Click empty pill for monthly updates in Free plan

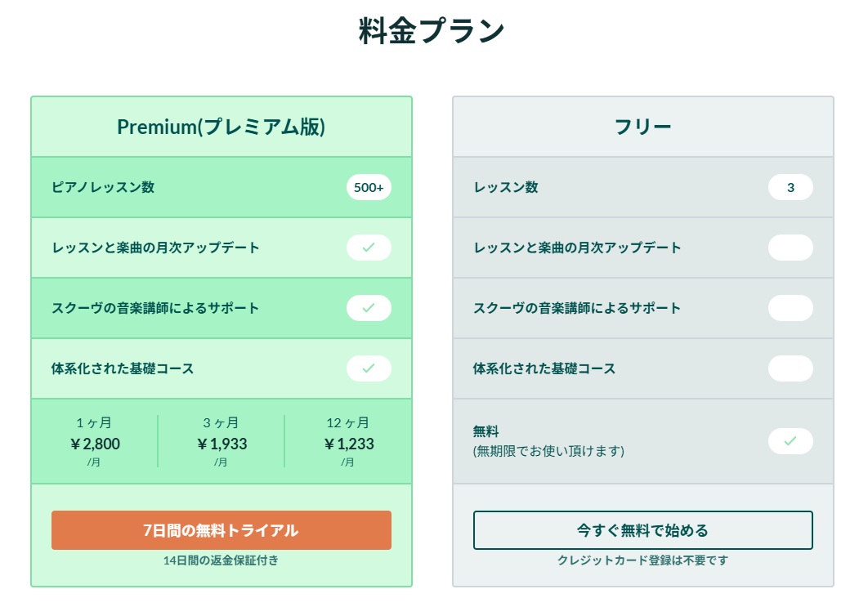coord(790,248)
